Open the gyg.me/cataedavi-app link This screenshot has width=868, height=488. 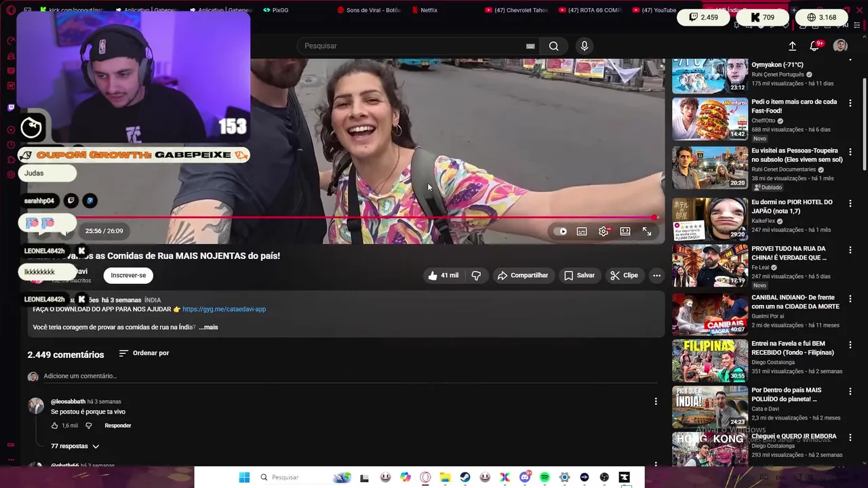[x=224, y=309]
